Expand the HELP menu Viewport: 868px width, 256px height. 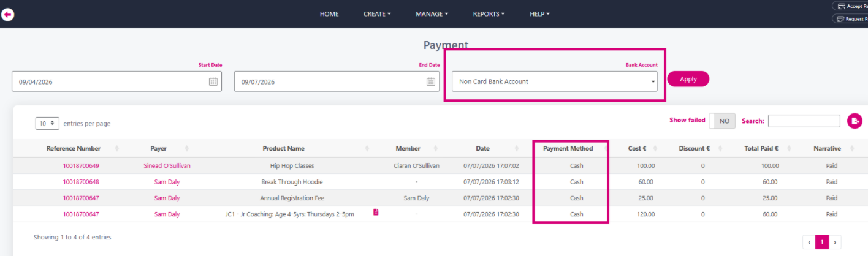click(x=540, y=14)
